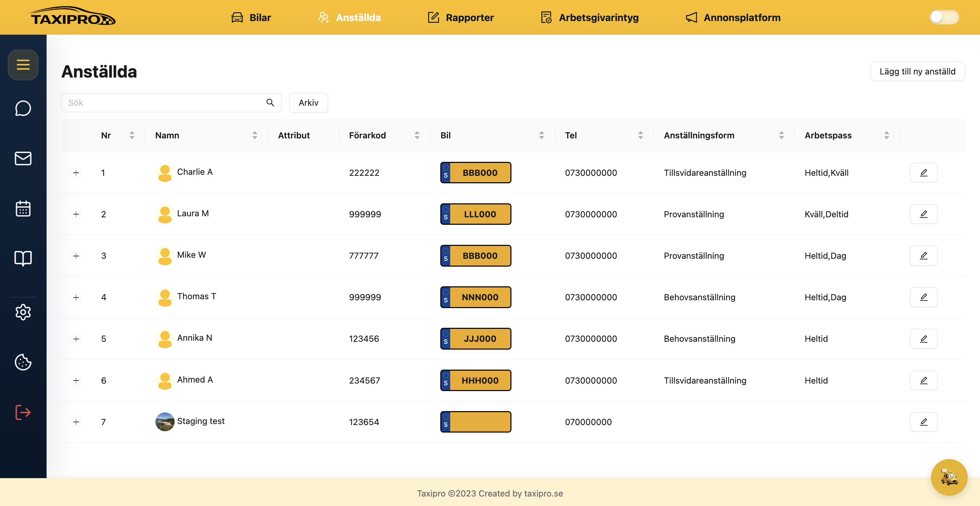Click the Attribut column header
Viewport: 980px width, 506px height.
(x=294, y=135)
